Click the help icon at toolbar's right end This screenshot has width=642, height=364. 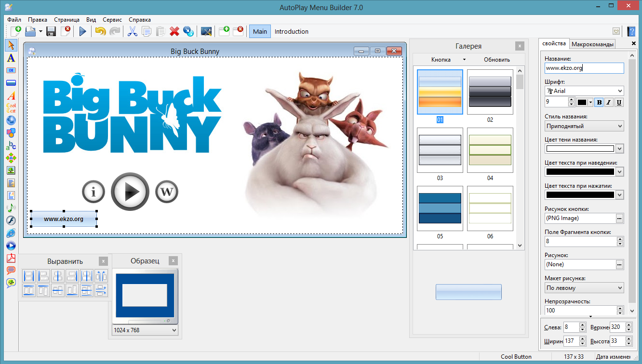(x=631, y=31)
